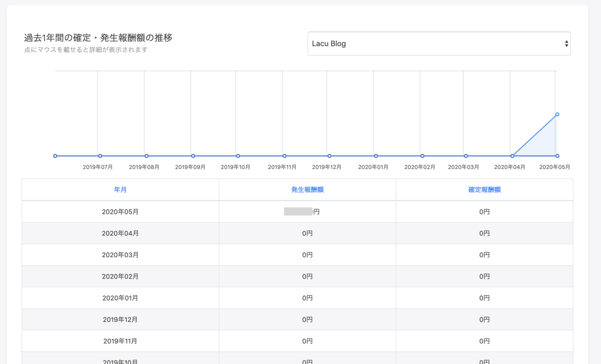Open the Lacu Blog site selection dropdown
Viewport: 601px width, 364px height.
438,43
